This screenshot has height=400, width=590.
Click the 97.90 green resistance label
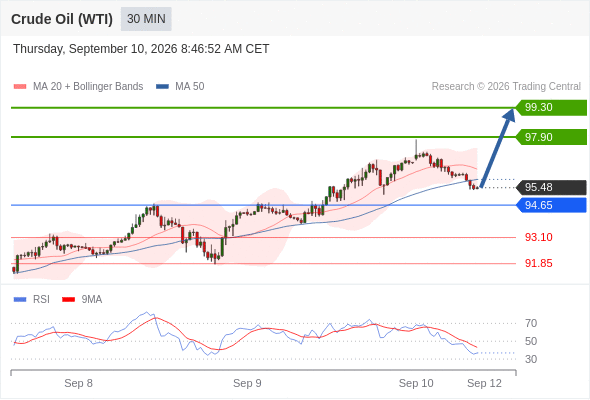[551, 137]
